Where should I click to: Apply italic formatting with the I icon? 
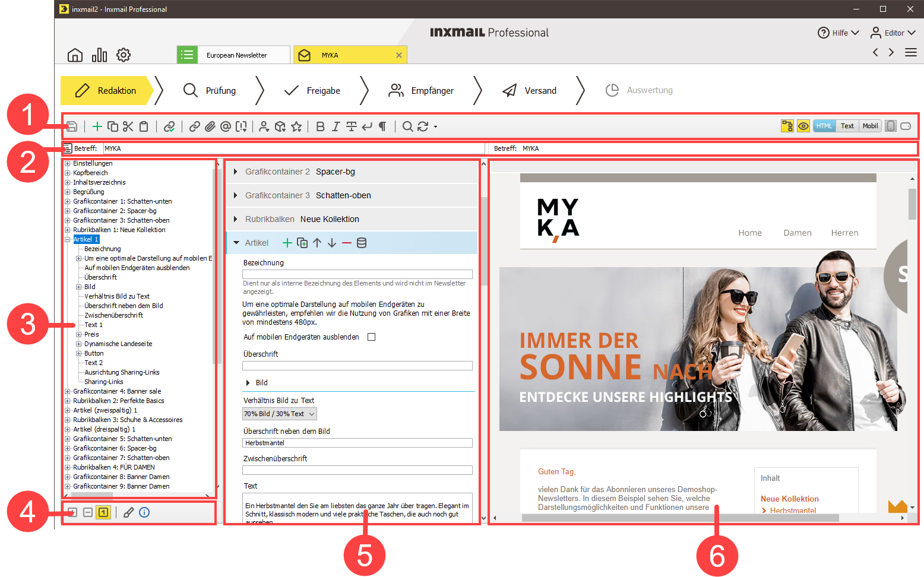click(x=336, y=126)
